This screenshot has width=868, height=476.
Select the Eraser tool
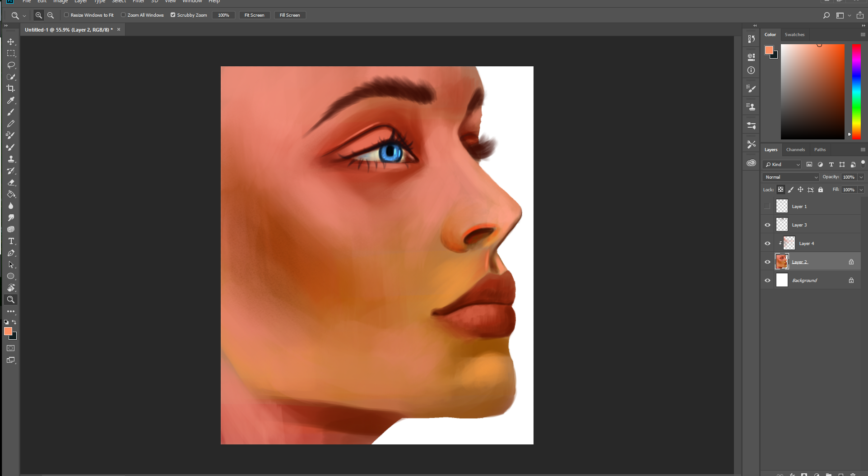(11, 182)
